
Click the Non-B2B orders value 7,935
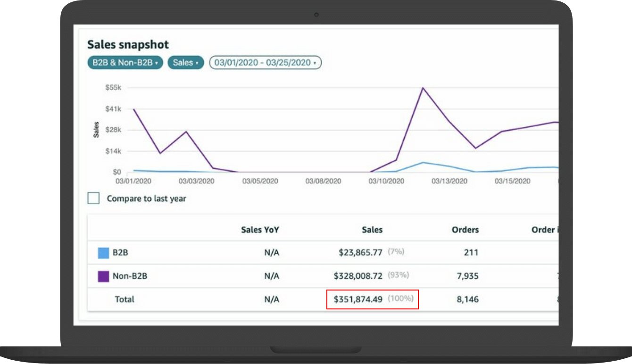coord(467,276)
